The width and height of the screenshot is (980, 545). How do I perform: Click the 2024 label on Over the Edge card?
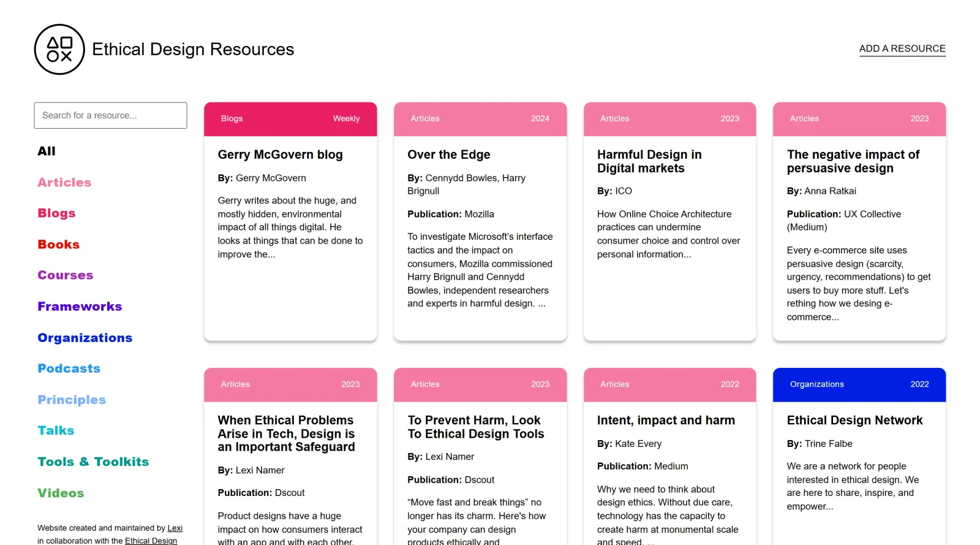pyautogui.click(x=540, y=118)
